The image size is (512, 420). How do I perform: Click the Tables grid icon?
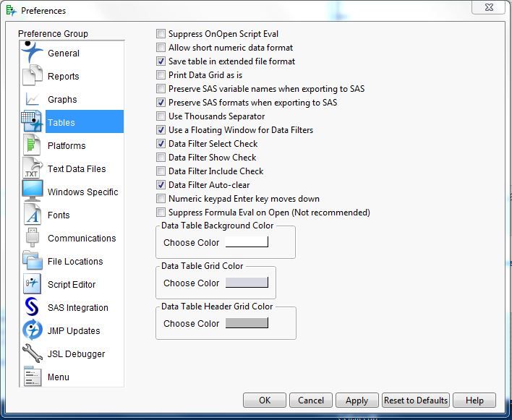coord(32,121)
